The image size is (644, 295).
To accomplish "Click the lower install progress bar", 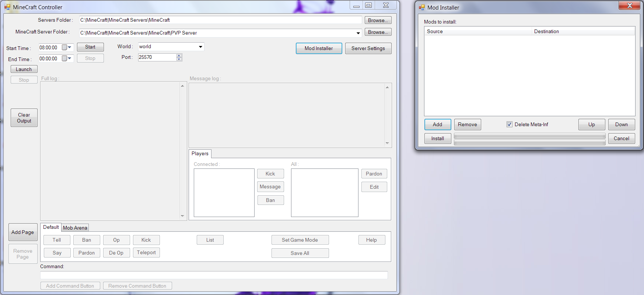I will click(x=529, y=142).
